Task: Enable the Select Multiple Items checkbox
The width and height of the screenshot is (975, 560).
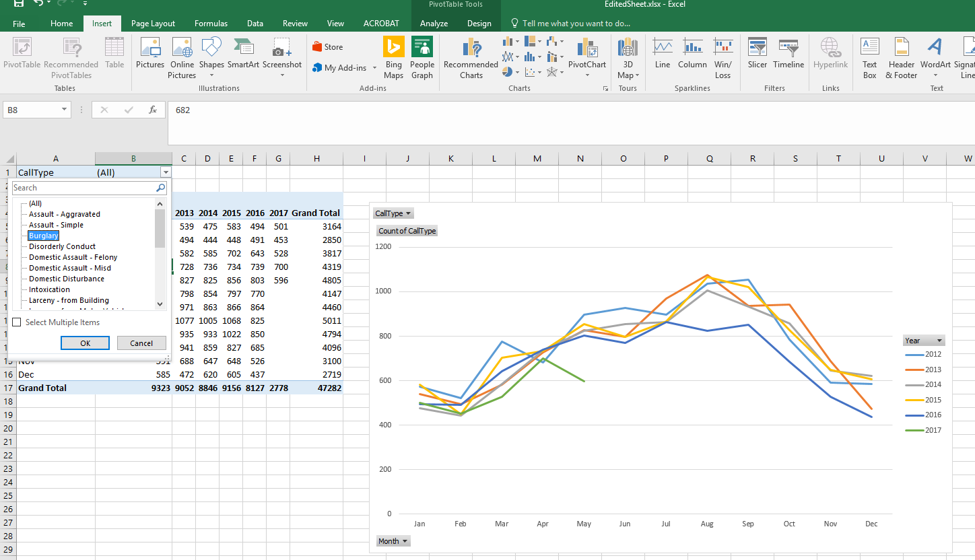Action: [17, 322]
